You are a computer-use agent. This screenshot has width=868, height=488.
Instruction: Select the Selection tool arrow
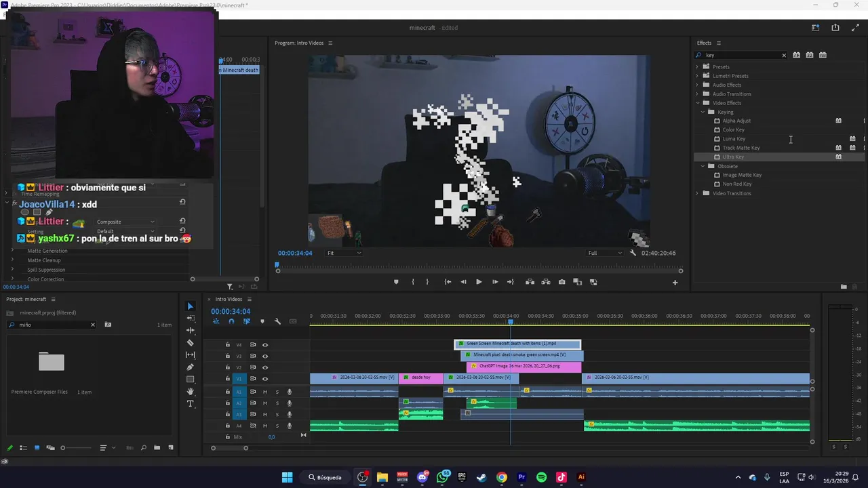[x=190, y=306]
